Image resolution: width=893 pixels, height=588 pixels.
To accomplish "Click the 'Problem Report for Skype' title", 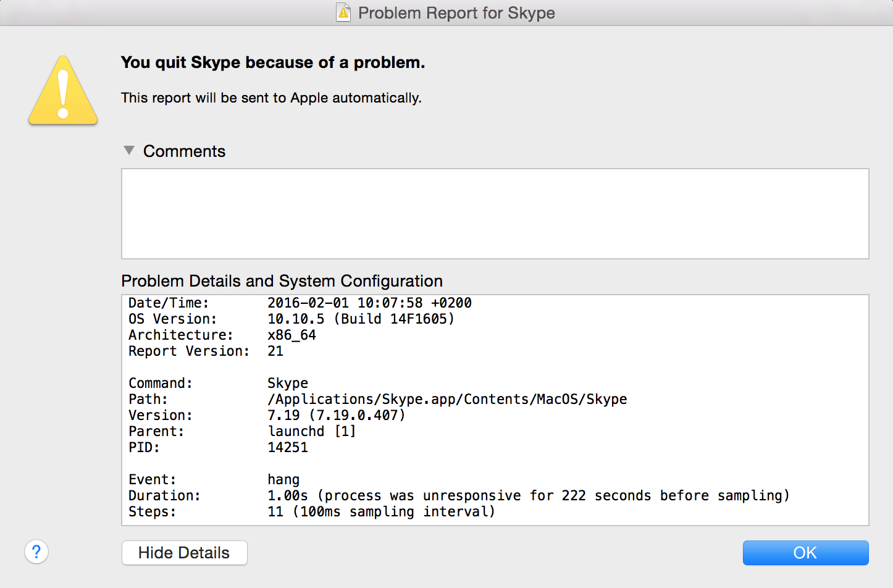I will coord(456,13).
